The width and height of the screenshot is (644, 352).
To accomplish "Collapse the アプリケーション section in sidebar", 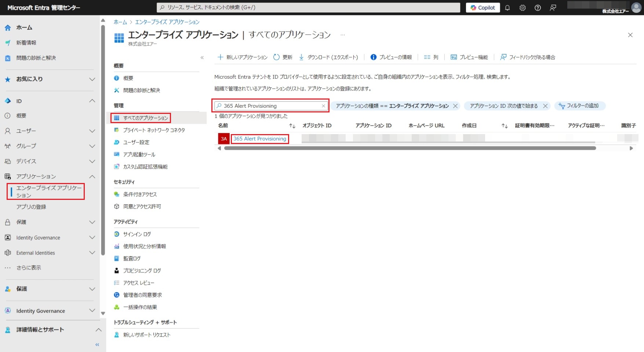I will (92, 176).
